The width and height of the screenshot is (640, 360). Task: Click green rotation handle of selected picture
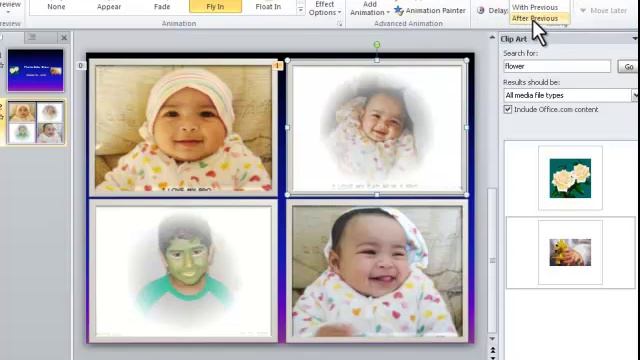pyautogui.click(x=377, y=44)
